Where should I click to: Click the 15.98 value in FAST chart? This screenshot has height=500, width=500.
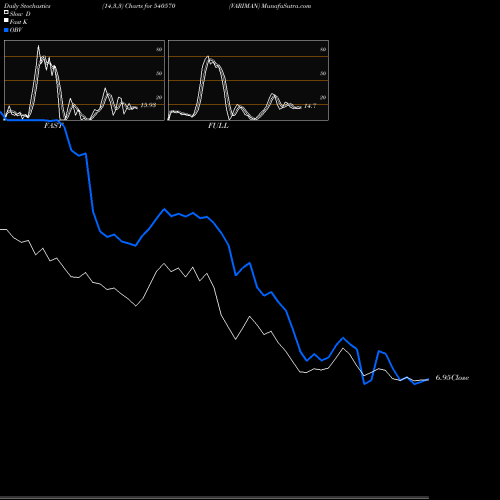[148, 105]
